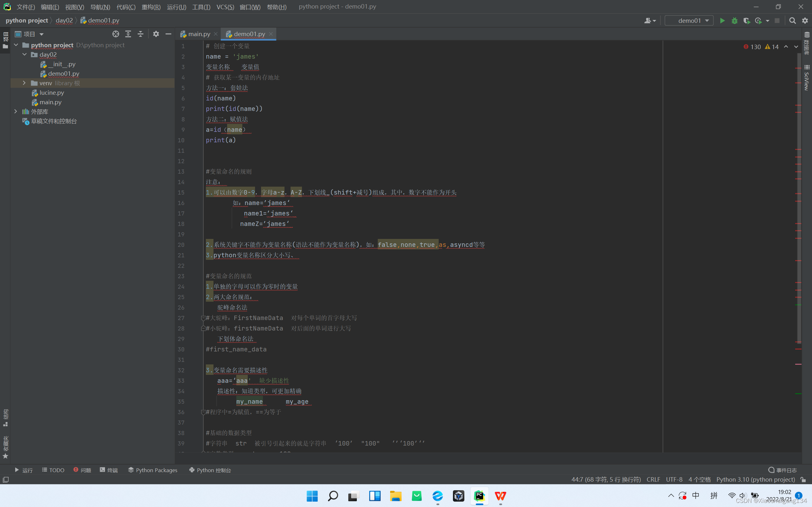Toggle read-only lock icon in status bar

click(x=803, y=479)
